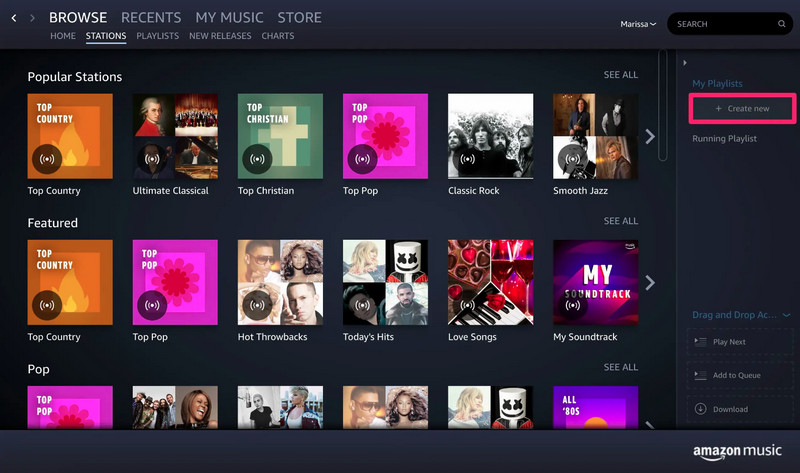Click the plus icon in Create new
This screenshot has height=473, width=800.
718,108
